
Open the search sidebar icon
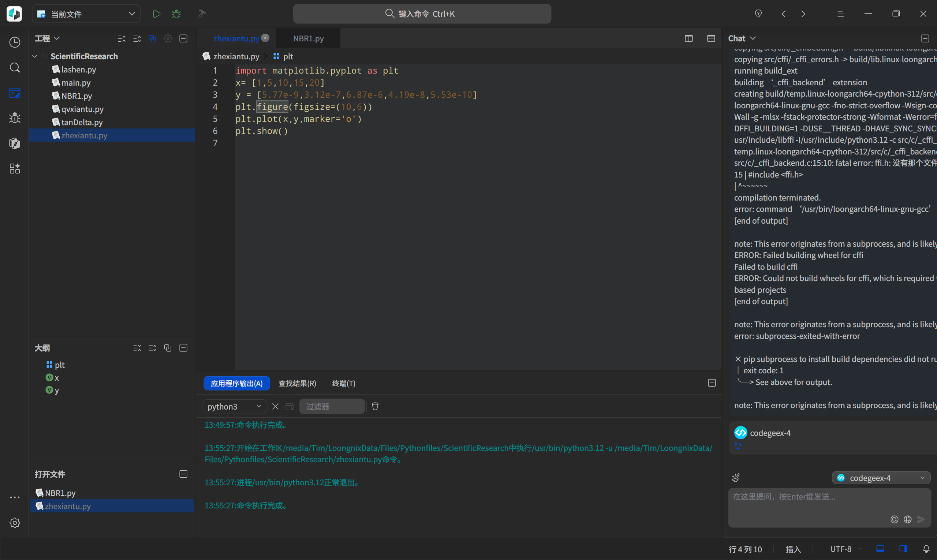pyautogui.click(x=15, y=68)
